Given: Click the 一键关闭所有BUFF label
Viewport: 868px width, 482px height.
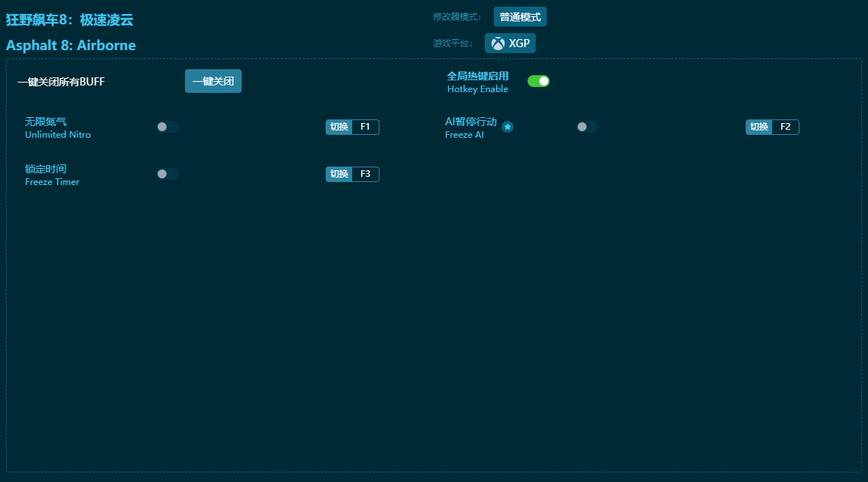Looking at the screenshot, I should click(x=61, y=82).
